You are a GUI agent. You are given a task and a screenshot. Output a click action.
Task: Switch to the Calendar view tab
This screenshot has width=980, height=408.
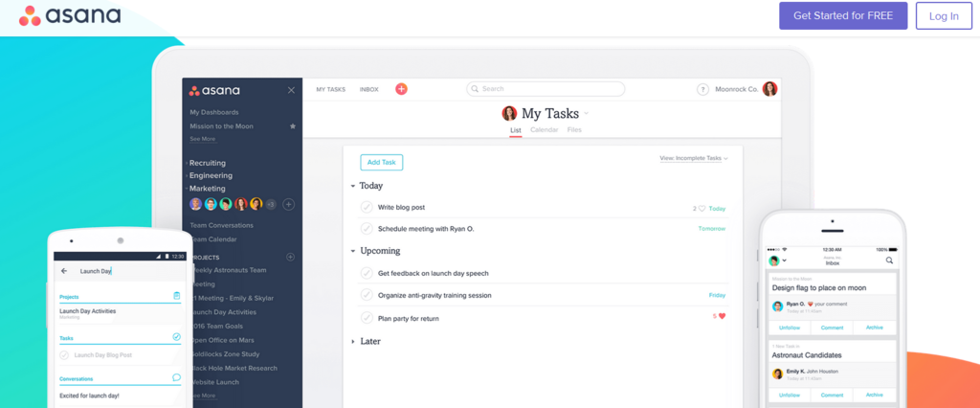click(544, 130)
